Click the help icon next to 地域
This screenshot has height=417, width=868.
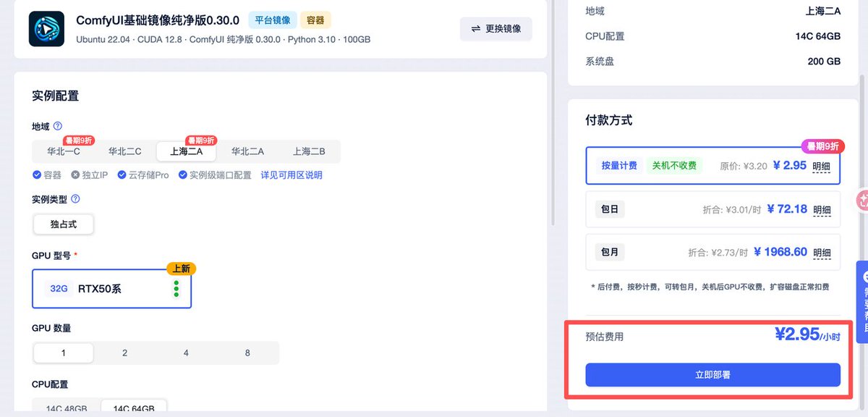(x=58, y=126)
